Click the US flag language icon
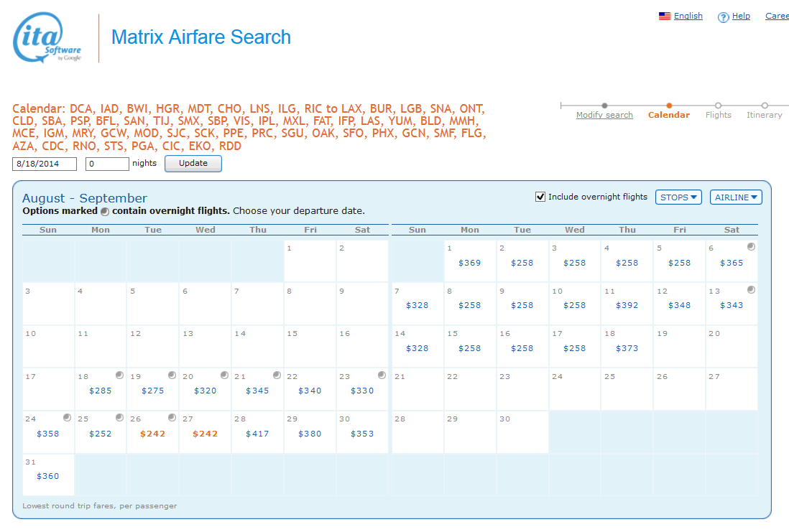Viewport: 789px width, 532px height. pyautogui.click(x=665, y=17)
